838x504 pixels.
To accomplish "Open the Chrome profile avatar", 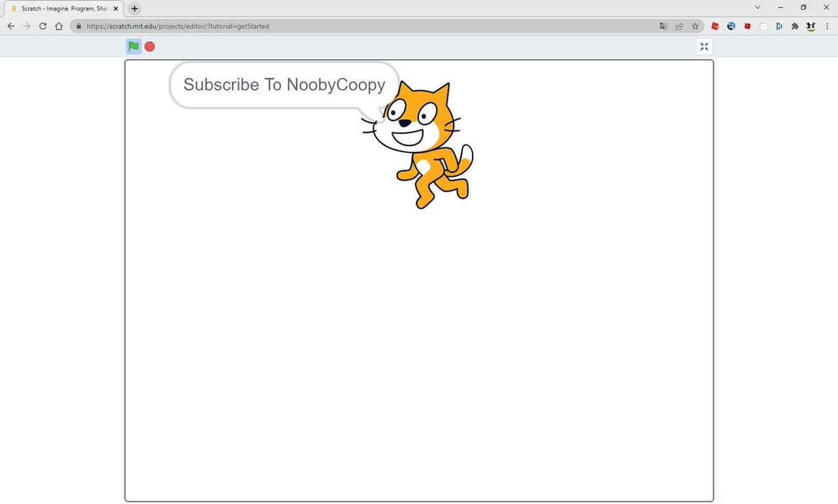I will 811,26.
